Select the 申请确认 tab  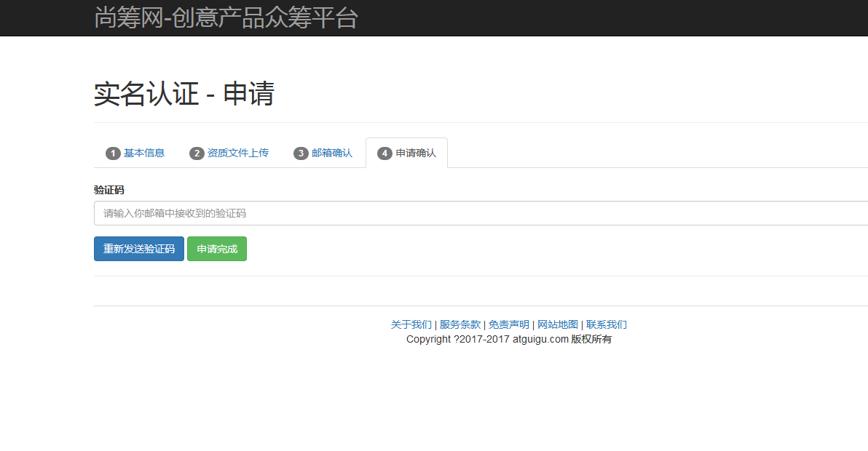415,153
